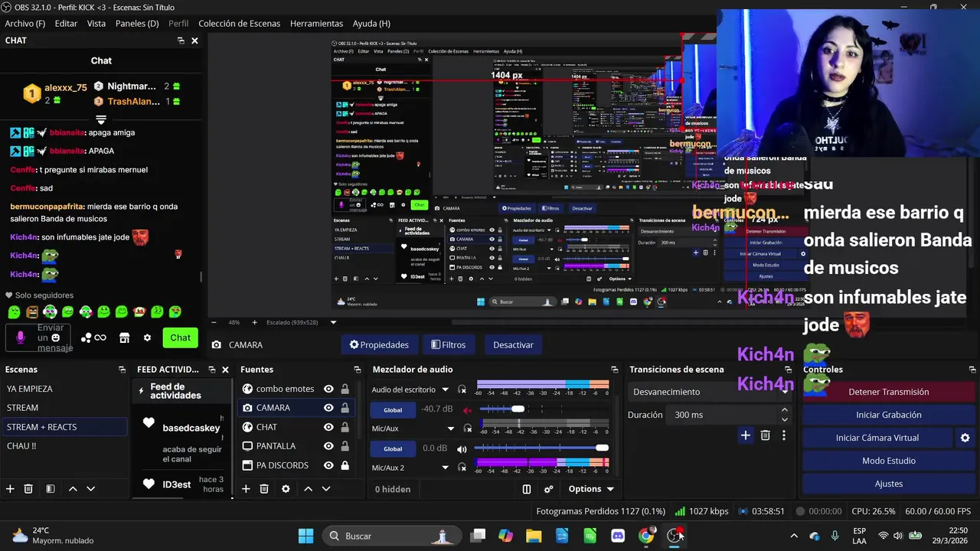This screenshot has width=980, height=551.
Task: Open the mixer Options dropdown
Action: click(591, 489)
